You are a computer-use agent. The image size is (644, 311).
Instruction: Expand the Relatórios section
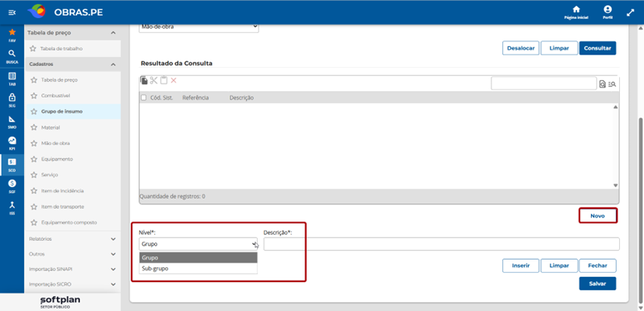click(72, 239)
